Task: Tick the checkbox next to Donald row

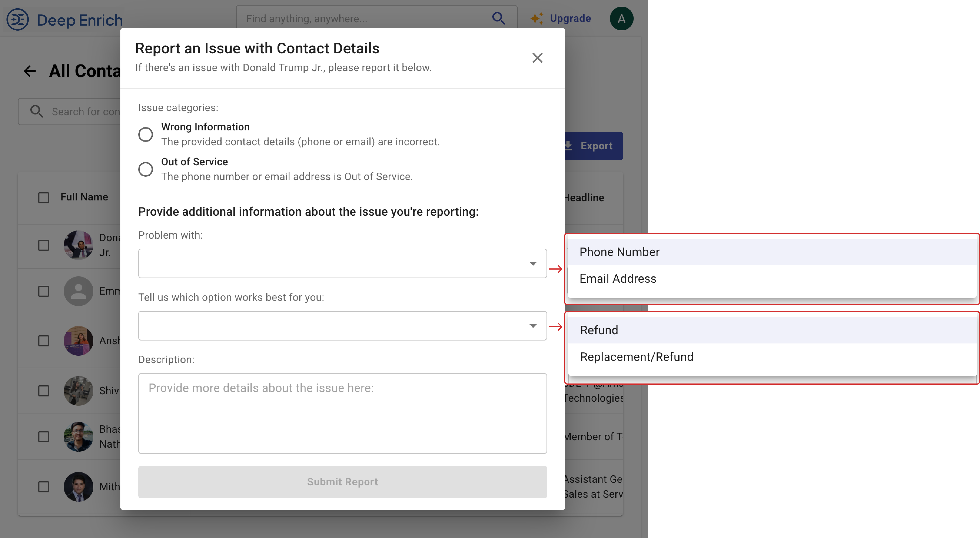Action: click(x=44, y=245)
